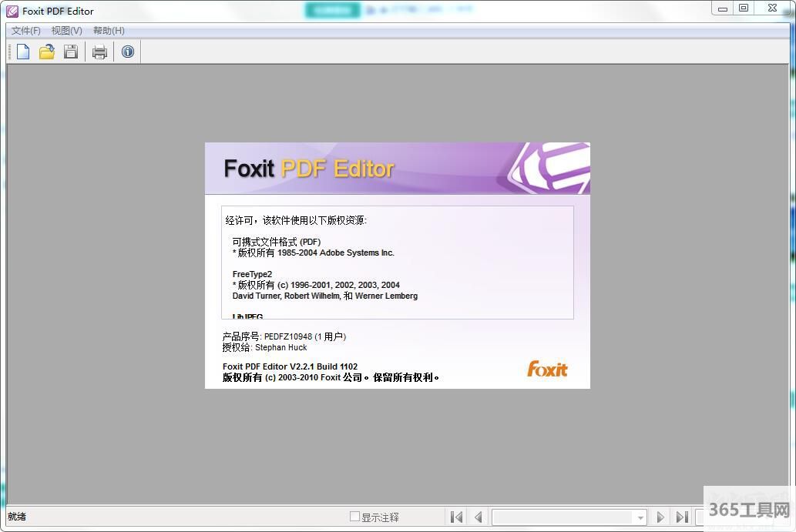
Task: Open the 帮助(H) menu
Action: [109, 31]
